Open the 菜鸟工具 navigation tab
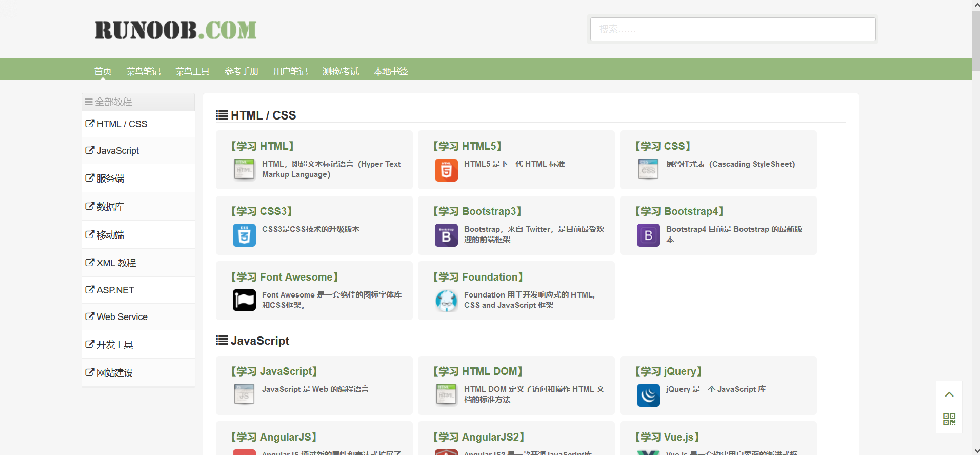This screenshot has height=455, width=980. 193,71
